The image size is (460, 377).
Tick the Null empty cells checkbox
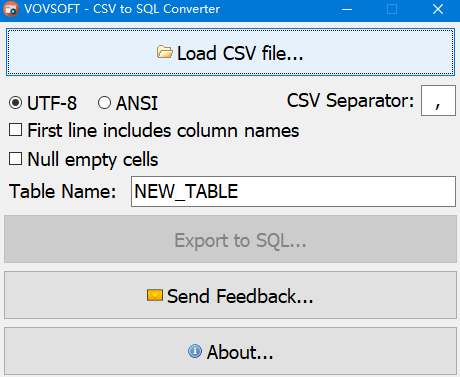point(16,159)
